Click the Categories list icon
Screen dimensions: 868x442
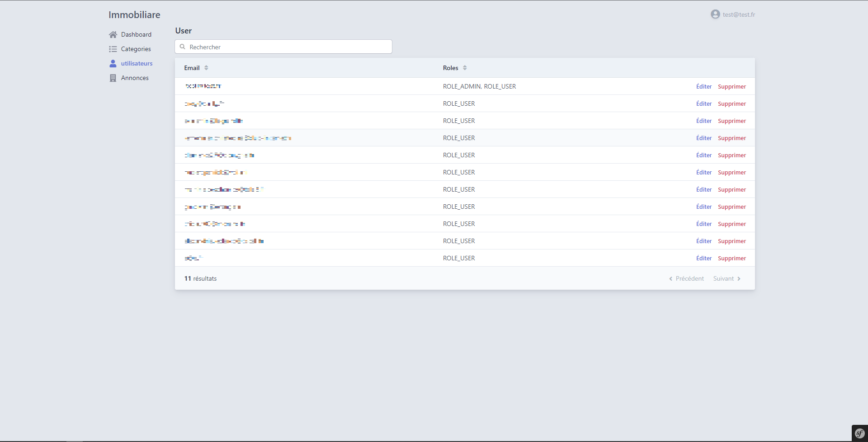(113, 49)
